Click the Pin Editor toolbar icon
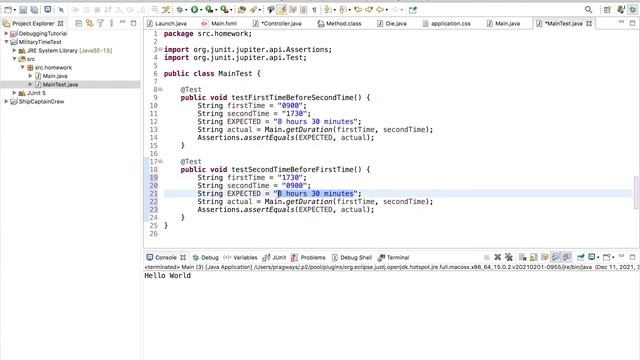The image size is (640, 360). 413,10
